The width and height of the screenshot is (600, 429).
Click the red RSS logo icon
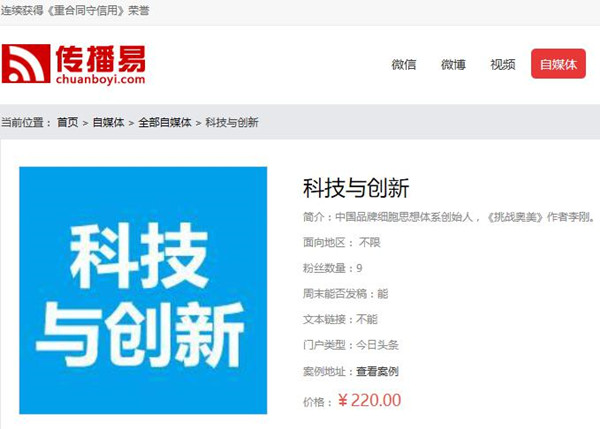point(26,64)
